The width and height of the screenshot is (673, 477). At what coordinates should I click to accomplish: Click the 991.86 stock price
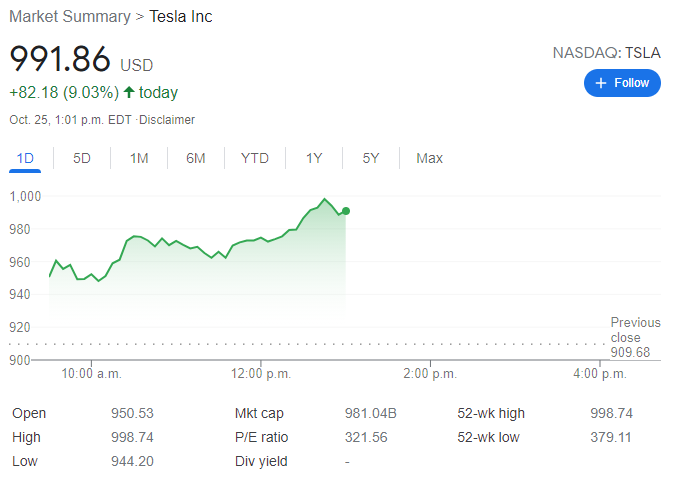point(60,59)
